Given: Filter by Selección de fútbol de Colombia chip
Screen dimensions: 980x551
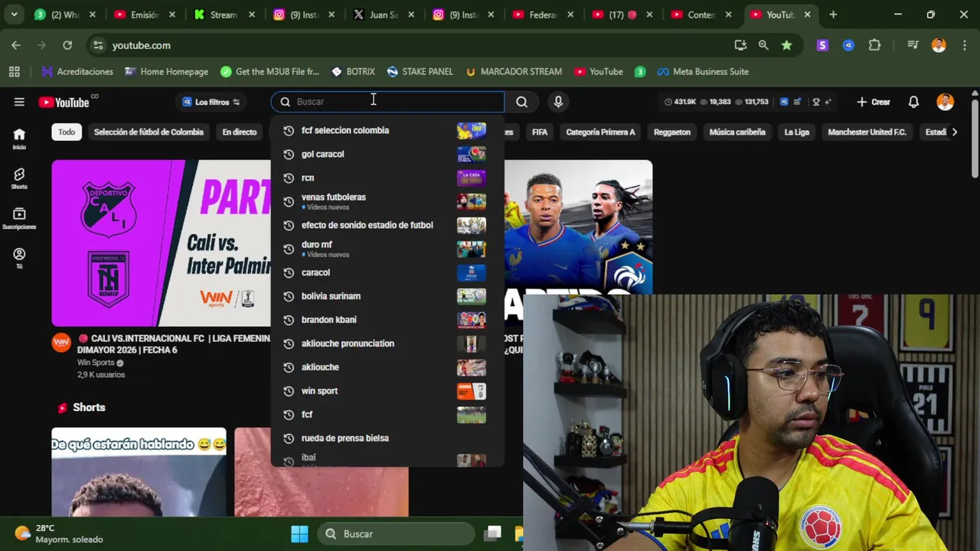Looking at the screenshot, I should point(149,132).
